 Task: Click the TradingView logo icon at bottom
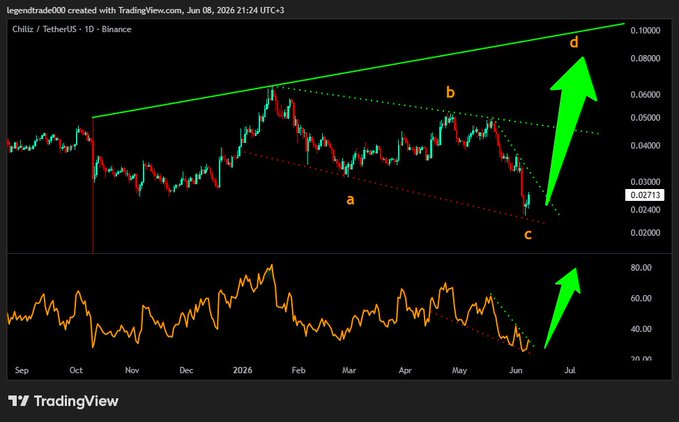18,401
